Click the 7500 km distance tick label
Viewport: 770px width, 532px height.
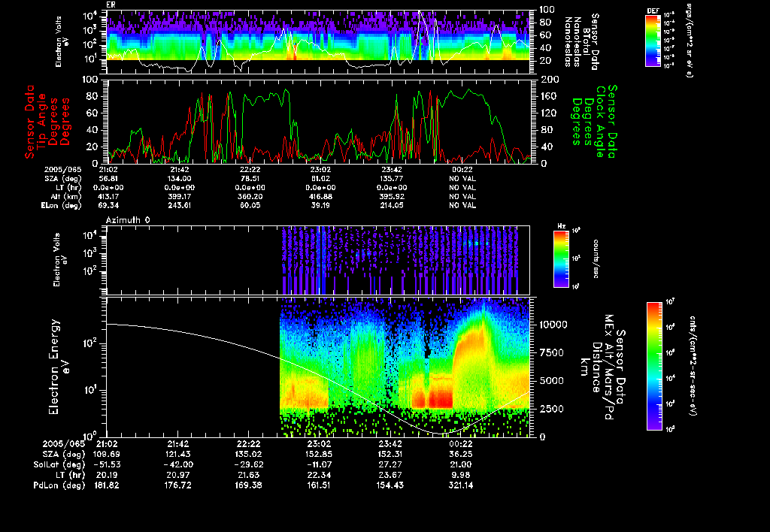tap(551, 353)
